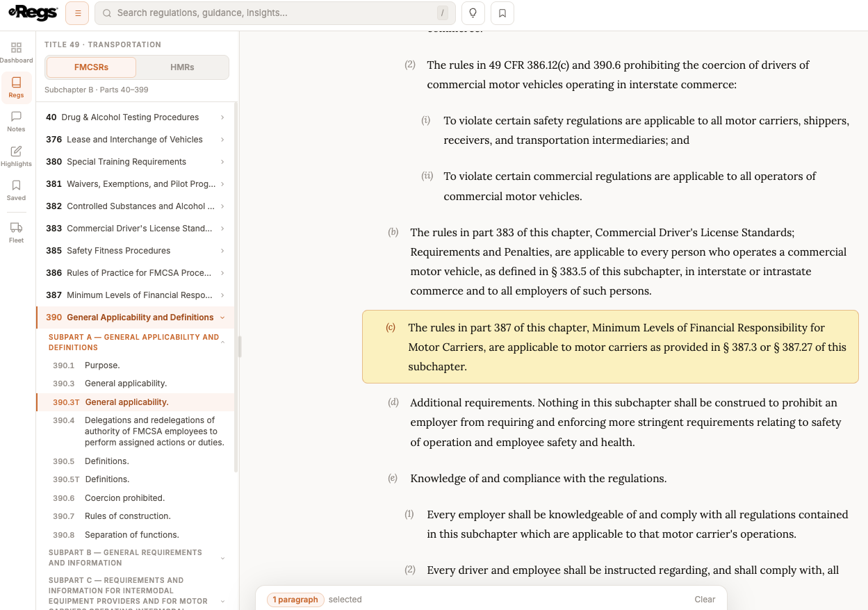This screenshot has height=610, width=868.
Task: Click Subpart B General Requirements heading
Action: tap(125, 558)
